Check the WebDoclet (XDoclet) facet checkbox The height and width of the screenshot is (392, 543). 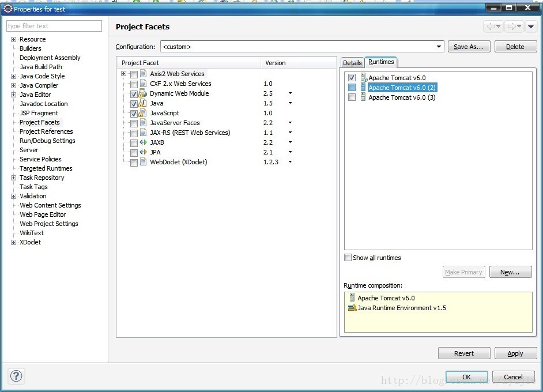134,163
